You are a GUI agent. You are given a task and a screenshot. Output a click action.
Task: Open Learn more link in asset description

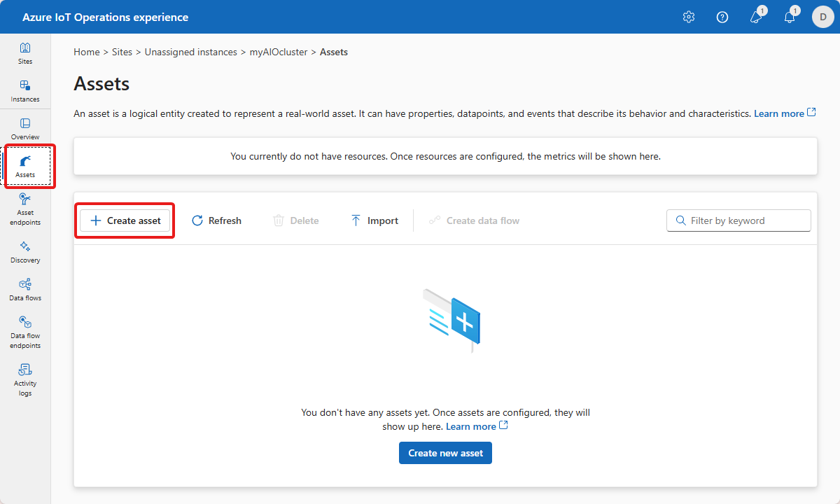(785, 113)
